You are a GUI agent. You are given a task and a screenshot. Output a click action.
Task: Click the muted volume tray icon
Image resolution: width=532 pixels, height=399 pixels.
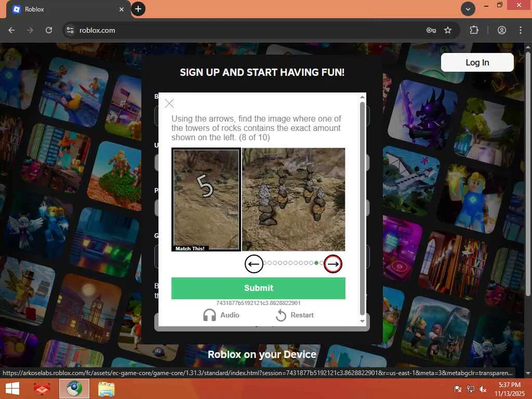(x=483, y=389)
